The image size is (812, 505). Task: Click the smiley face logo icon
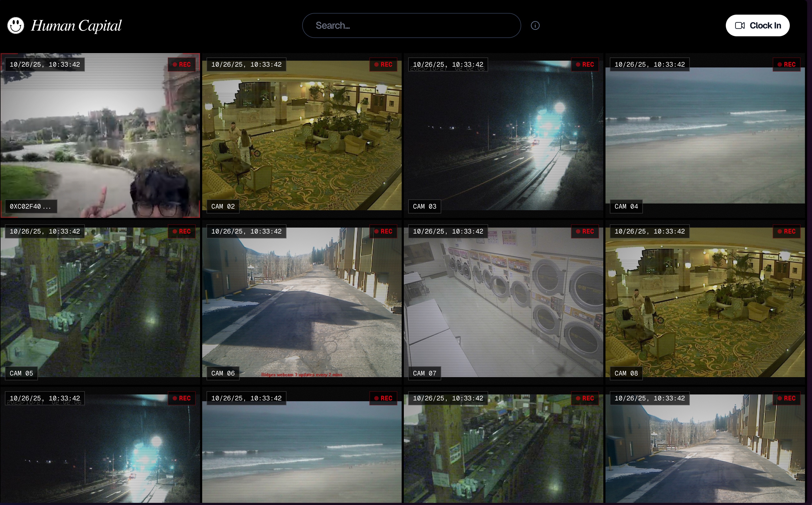pos(16,25)
